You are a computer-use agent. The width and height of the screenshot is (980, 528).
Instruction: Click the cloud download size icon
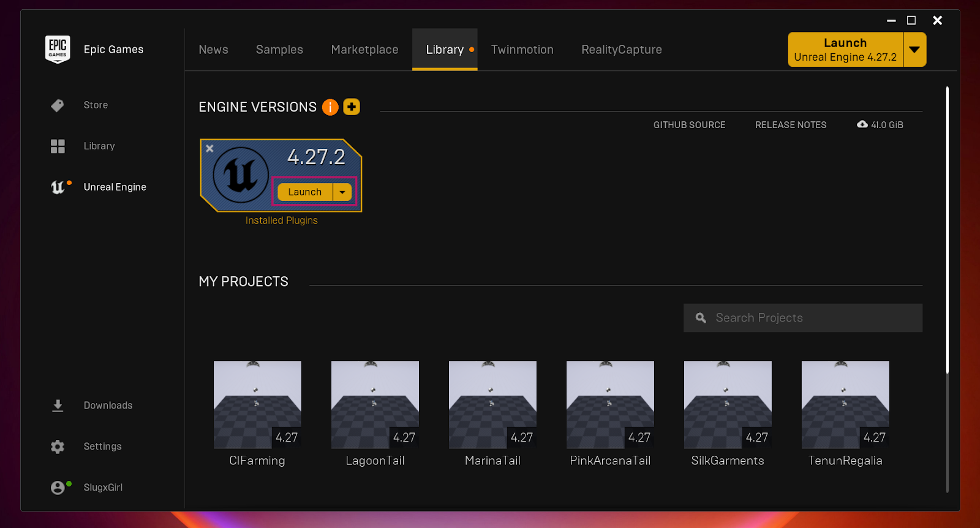point(862,124)
